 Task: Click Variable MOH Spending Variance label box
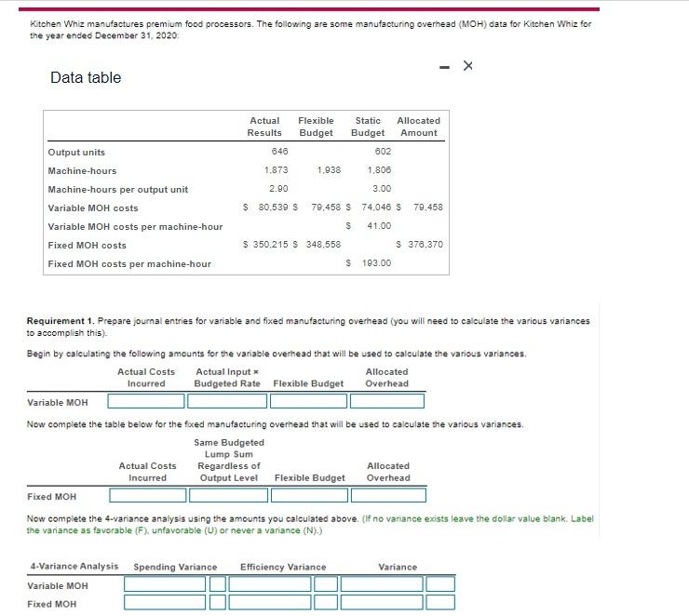(x=218, y=584)
